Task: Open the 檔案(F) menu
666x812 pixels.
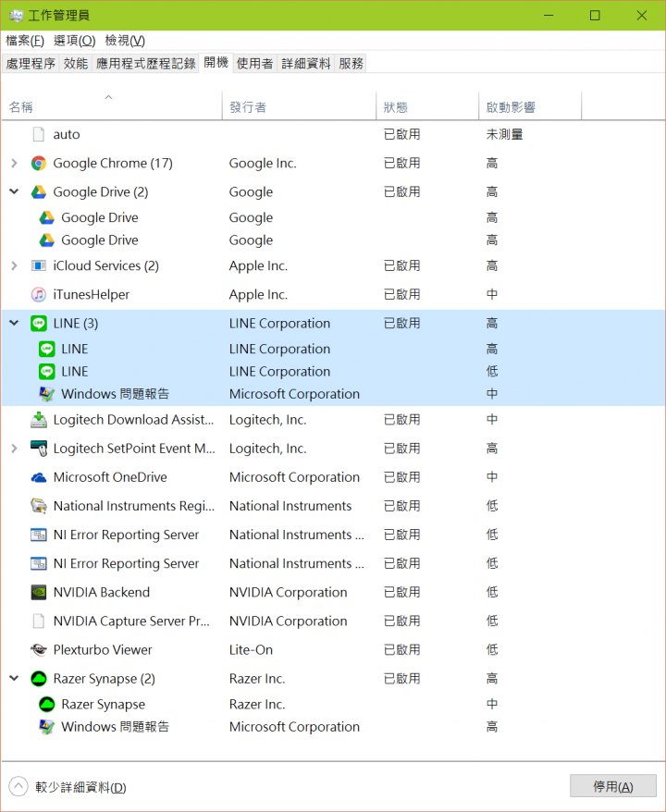Action: (x=25, y=41)
